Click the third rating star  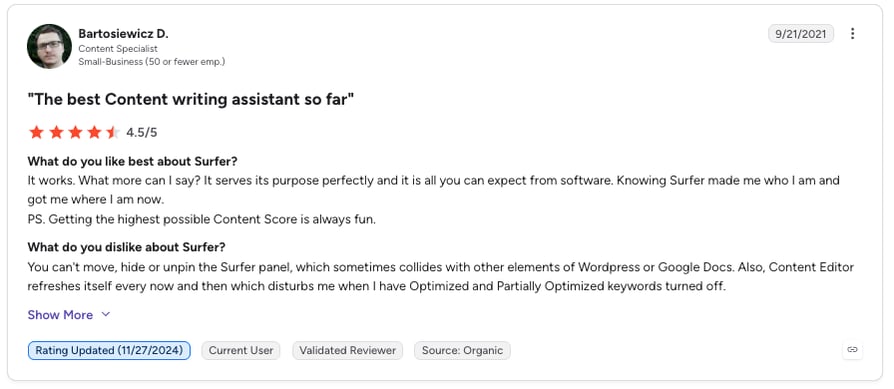click(75, 132)
